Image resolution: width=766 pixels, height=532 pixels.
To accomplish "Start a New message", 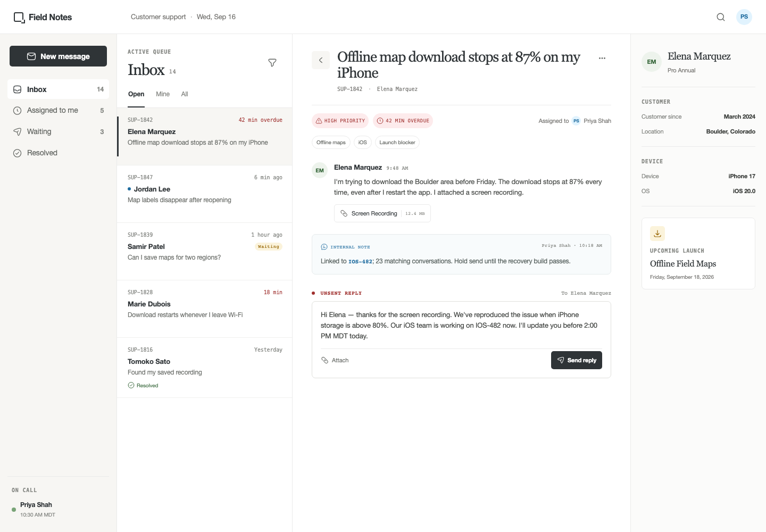I will pyautogui.click(x=58, y=56).
